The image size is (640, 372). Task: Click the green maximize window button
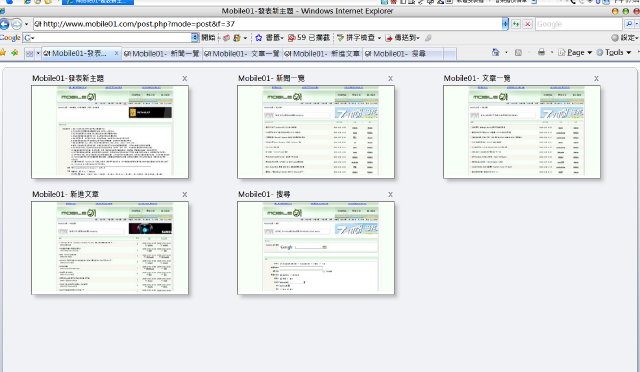tap(626, 11)
